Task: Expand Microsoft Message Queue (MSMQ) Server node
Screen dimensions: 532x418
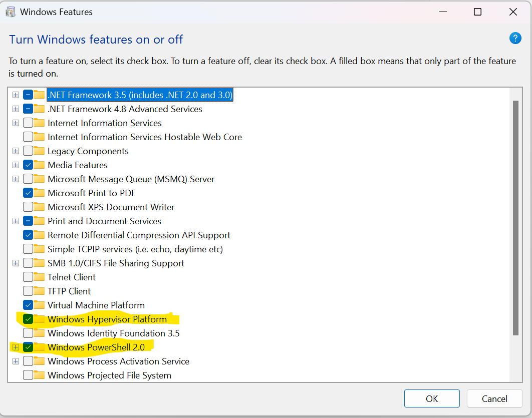Action: pyautogui.click(x=16, y=179)
